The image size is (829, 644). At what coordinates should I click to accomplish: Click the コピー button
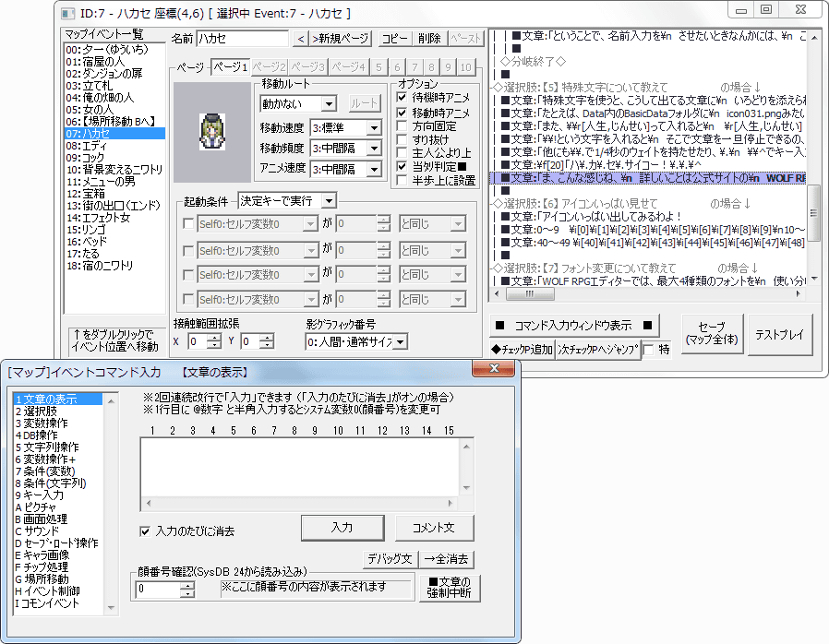pyautogui.click(x=395, y=39)
